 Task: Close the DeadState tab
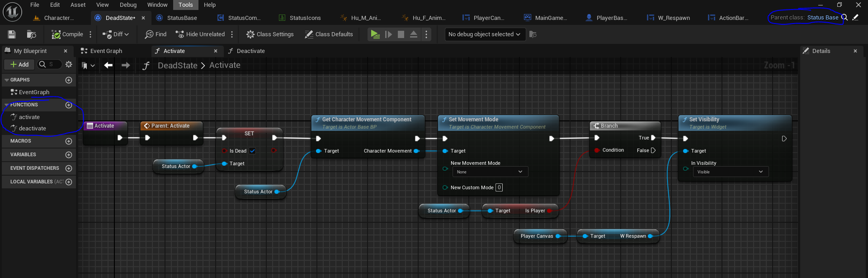(143, 18)
